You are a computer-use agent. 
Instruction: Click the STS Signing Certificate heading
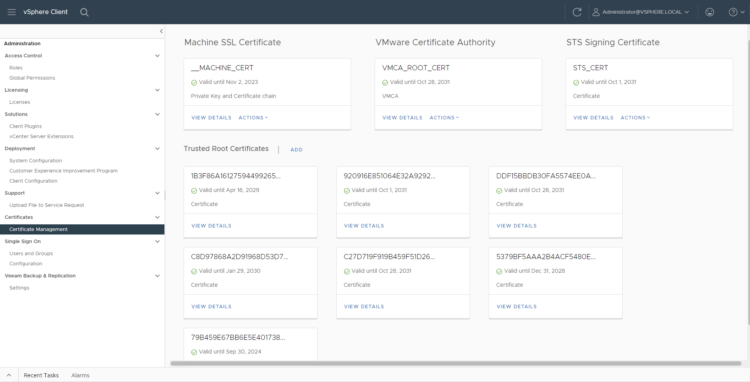tap(613, 43)
